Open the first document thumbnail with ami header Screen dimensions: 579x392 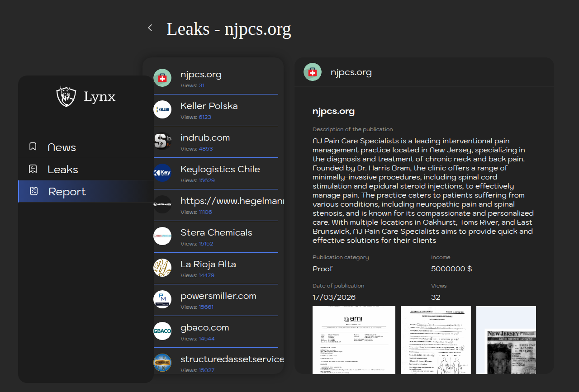[354, 340]
